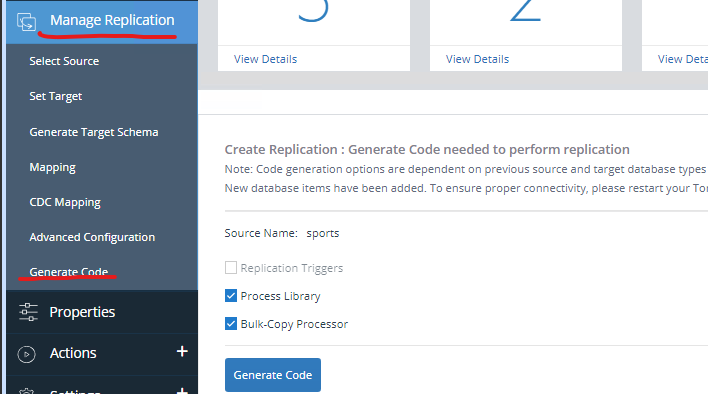Uncheck the Process Library checkbox

tap(231, 296)
